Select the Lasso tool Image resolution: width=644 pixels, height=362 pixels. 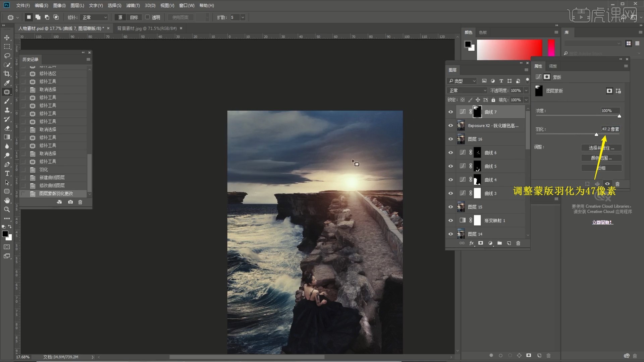pyautogui.click(x=7, y=56)
